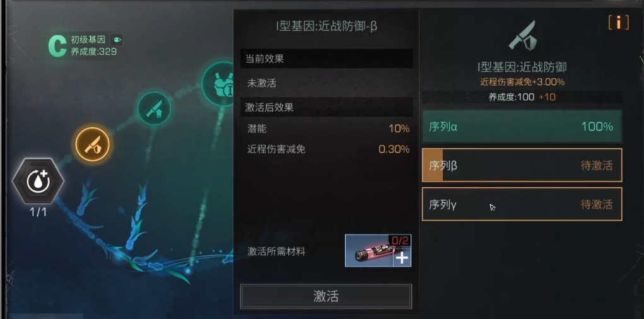
Task: Click the plus icon on the material slot
Action: (x=402, y=258)
